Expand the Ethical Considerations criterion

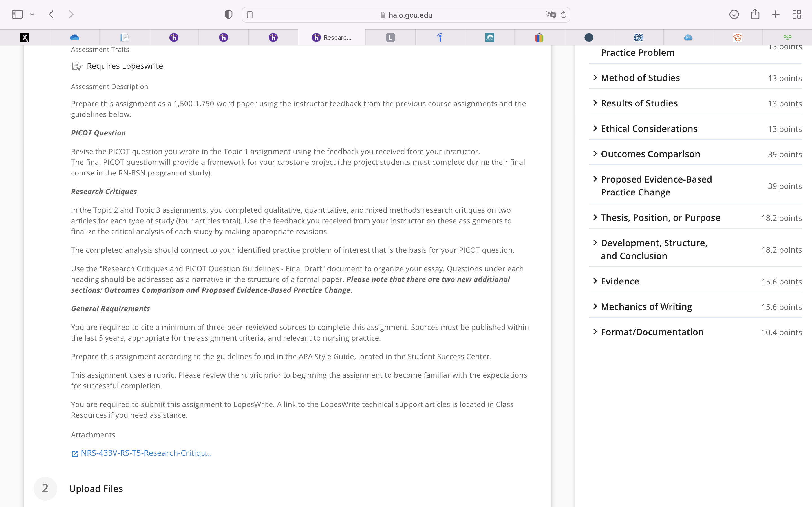(x=695, y=128)
